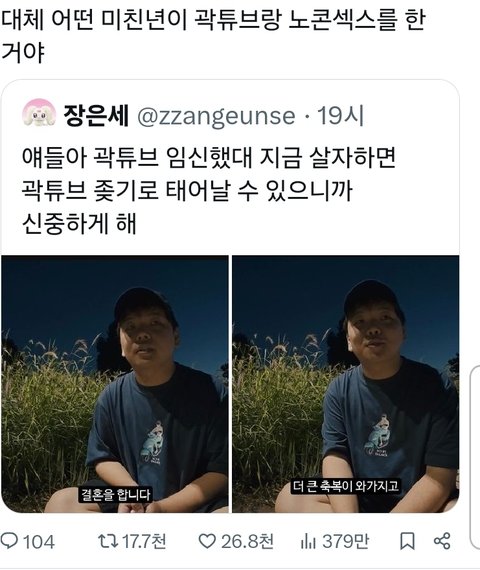This screenshot has width=480, height=570.
Task: Open the share icon menu
Action: (x=442, y=541)
